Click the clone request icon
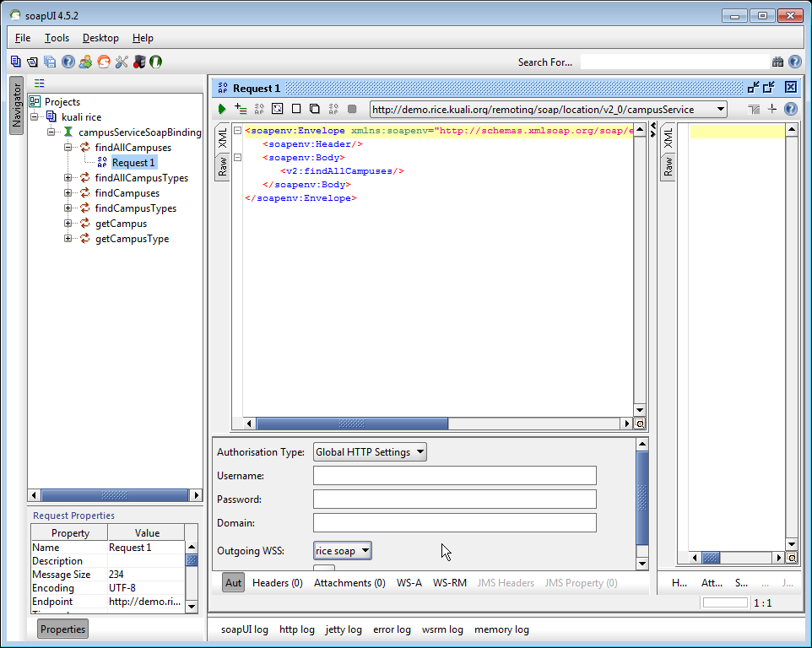 point(314,109)
